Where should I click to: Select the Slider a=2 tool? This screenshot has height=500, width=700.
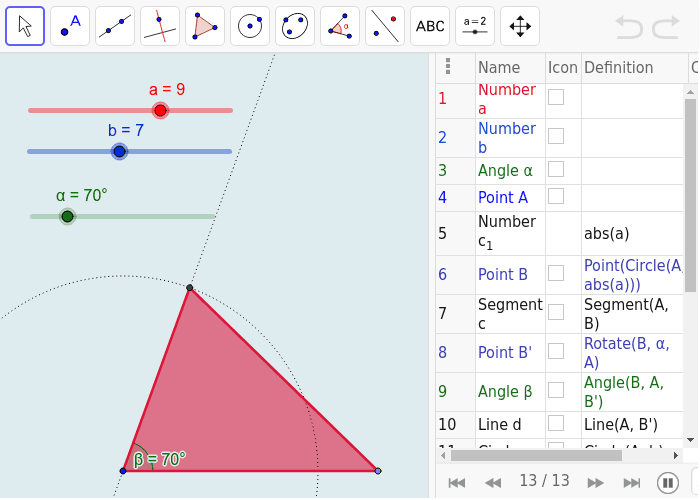point(475,26)
